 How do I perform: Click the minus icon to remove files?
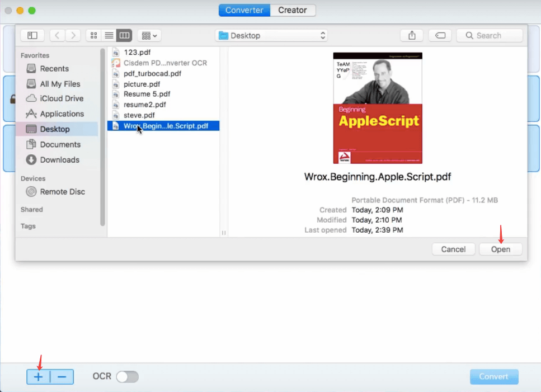(62, 377)
